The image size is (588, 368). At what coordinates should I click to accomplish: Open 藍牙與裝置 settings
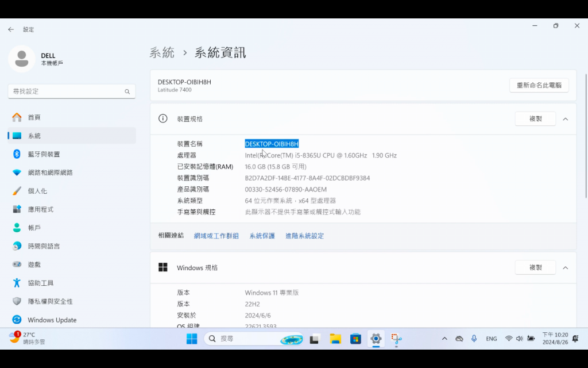click(72, 154)
